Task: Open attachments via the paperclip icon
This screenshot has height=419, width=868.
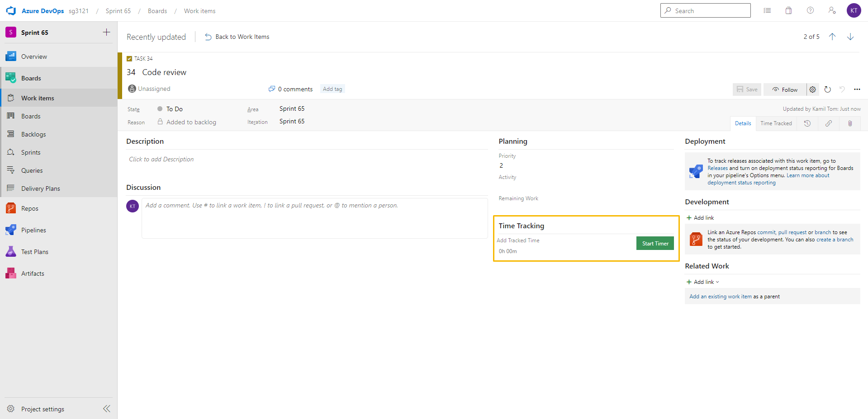Action: pos(849,123)
